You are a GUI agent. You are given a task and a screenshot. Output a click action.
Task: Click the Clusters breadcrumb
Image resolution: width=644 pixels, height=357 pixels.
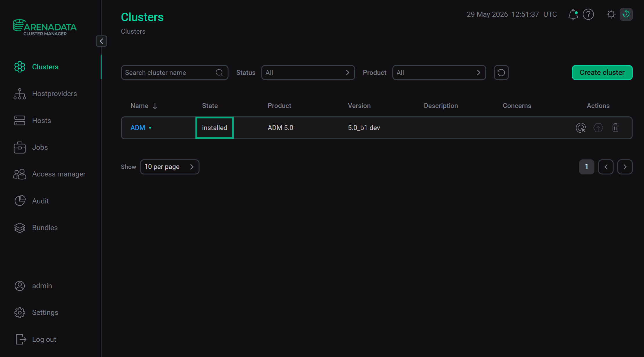pos(133,31)
